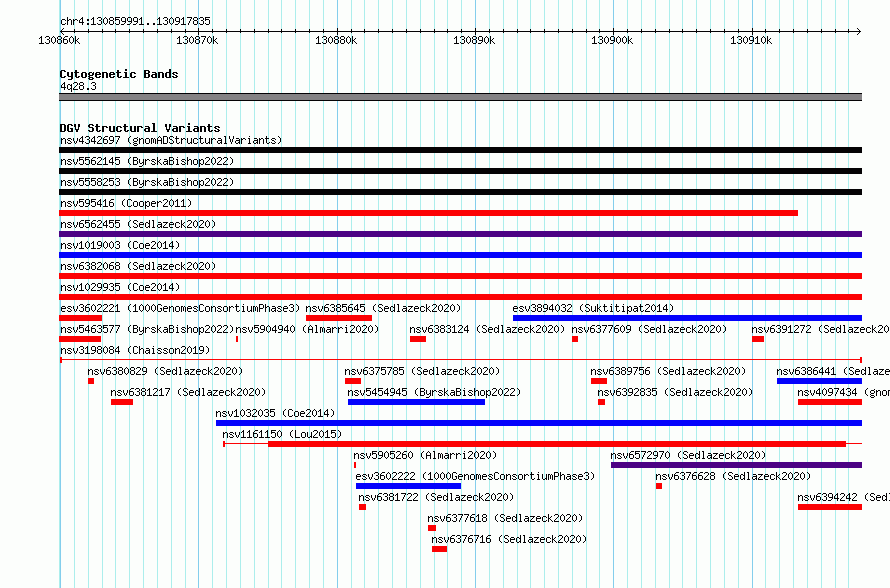Select the nsv5558253 ByrskaBishop2022 variant bar

[x=460, y=192]
